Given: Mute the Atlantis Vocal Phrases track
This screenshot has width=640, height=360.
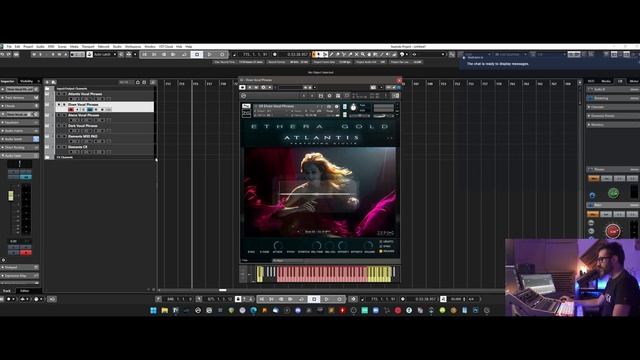Looking at the screenshot, I should click(x=58, y=94).
